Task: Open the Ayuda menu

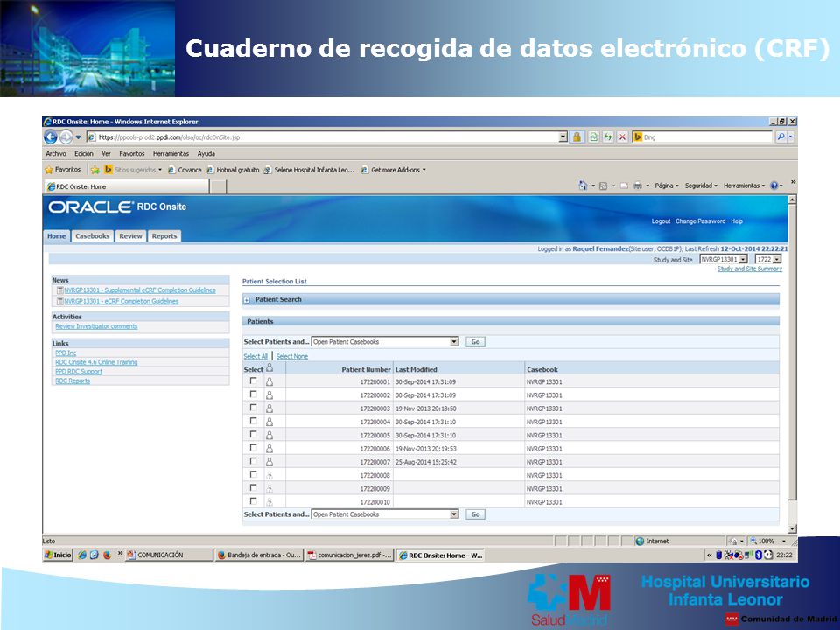Action: 206,154
